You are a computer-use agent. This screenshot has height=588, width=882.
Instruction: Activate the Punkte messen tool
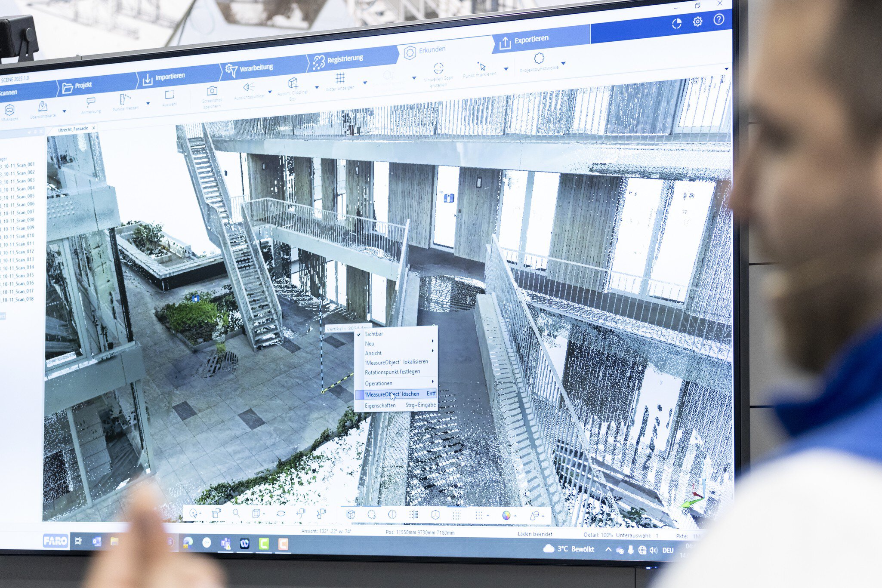coord(125,102)
